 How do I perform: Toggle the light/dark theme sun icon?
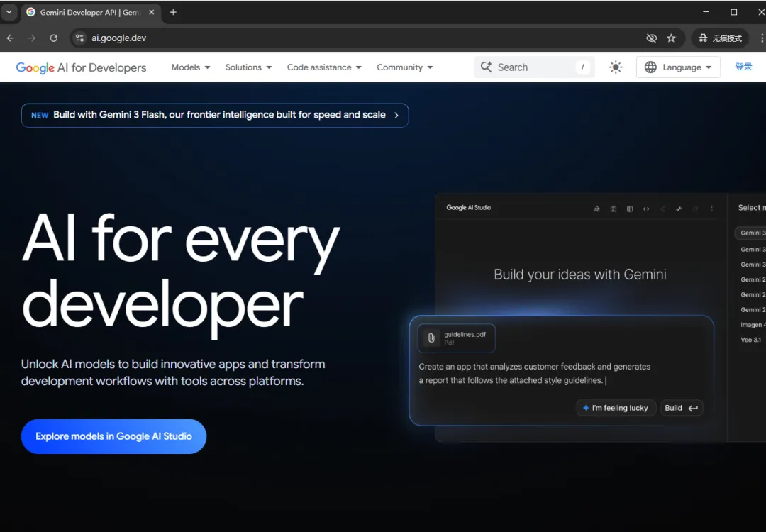[616, 67]
